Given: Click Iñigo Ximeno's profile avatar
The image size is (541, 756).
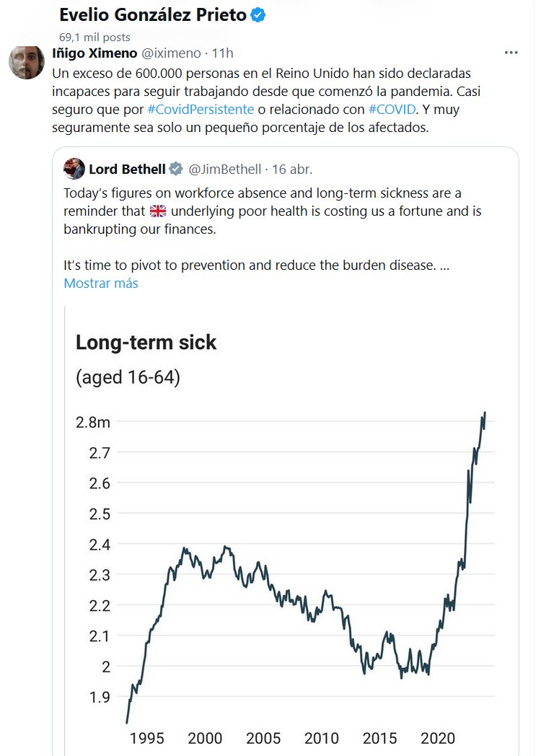Looking at the screenshot, I should (26, 63).
